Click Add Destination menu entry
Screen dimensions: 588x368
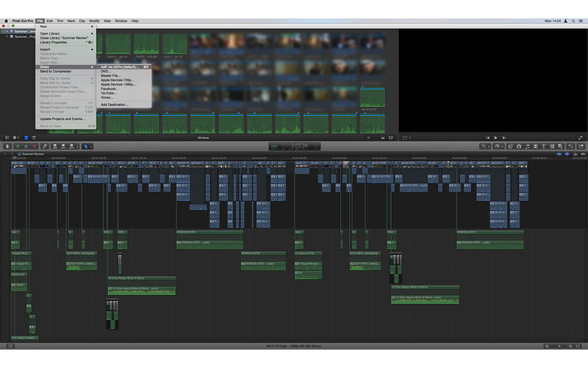coord(114,105)
